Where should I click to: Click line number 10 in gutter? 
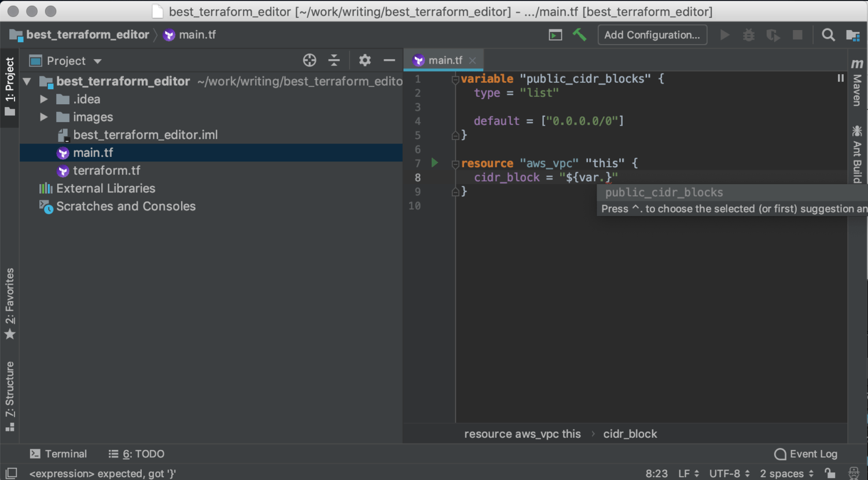414,206
